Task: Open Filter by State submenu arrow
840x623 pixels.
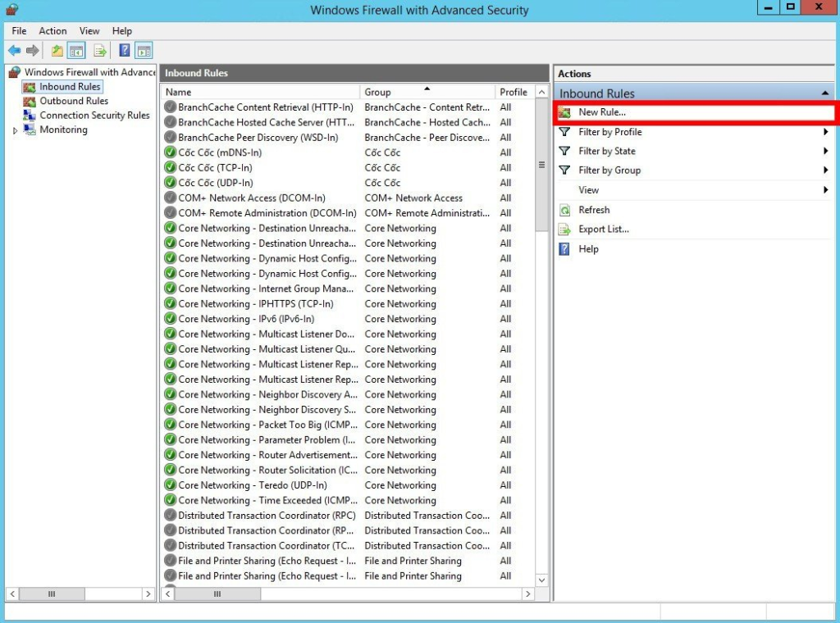Action: tap(825, 151)
